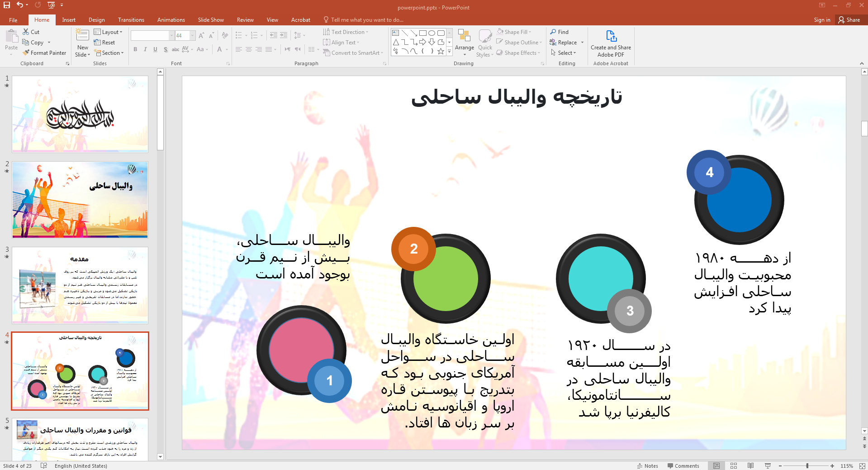Click the Text Shadow icon

click(166, 50)
